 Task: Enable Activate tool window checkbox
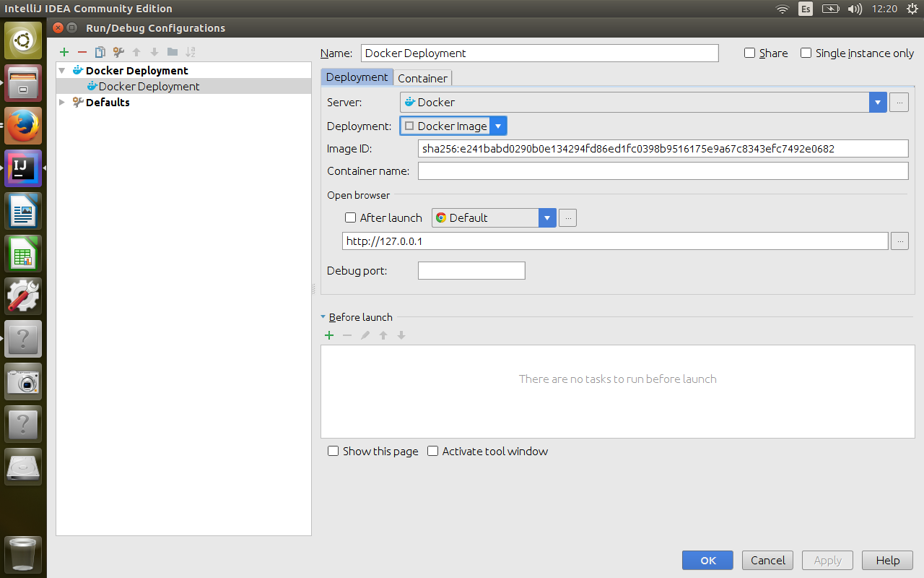coord(432,451)
